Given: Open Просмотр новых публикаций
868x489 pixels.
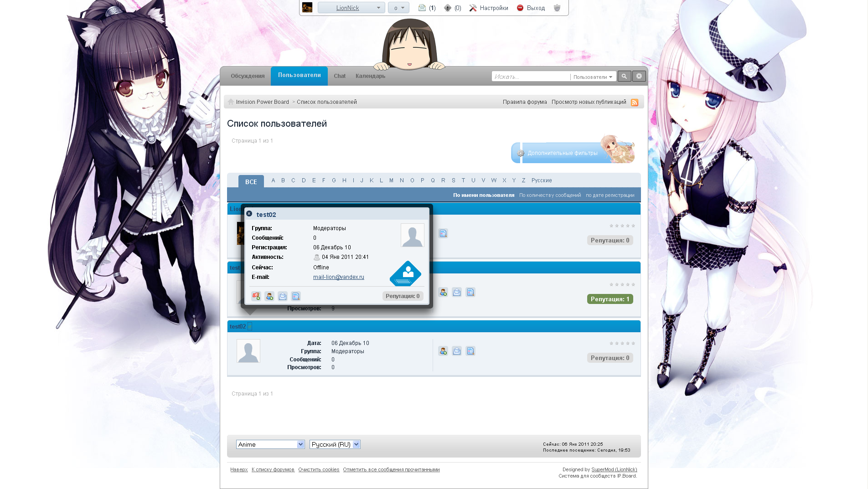Looking at the screenshot, I should 589,102.
